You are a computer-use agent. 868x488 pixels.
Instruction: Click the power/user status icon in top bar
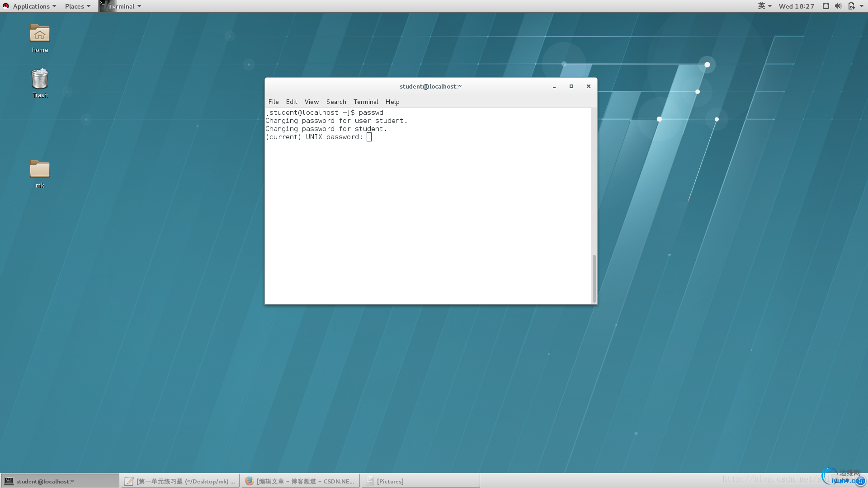(851, 6)
